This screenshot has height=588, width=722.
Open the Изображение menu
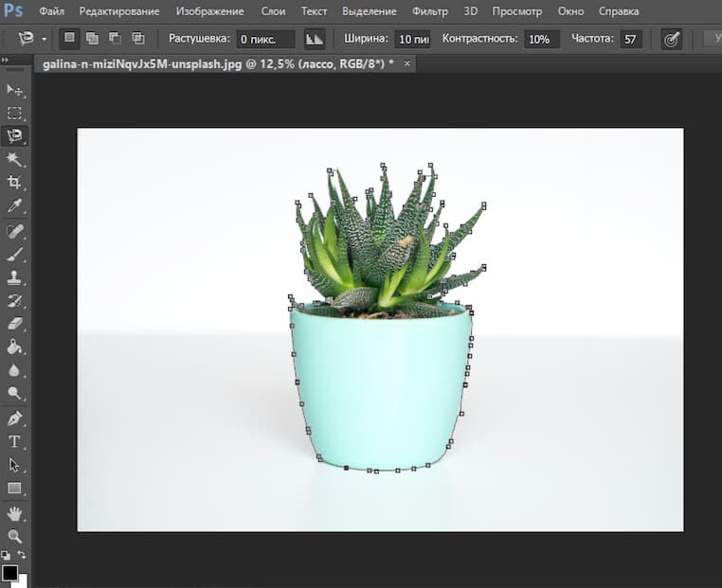pyautogui.click(x=210, y=11)
